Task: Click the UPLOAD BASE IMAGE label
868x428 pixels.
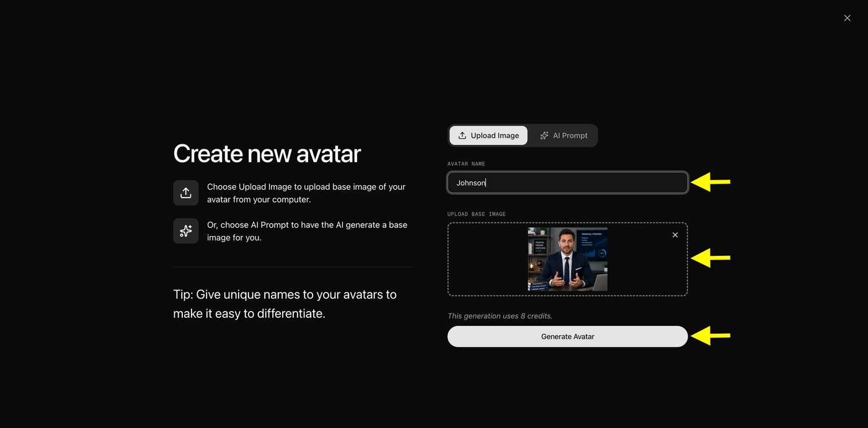Action: tap(477, 214)
